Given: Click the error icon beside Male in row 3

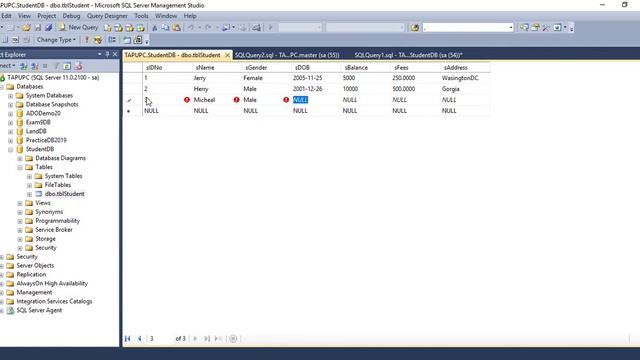Looking at the screenshot, I should pyautogui.click(x=236, y=100).
